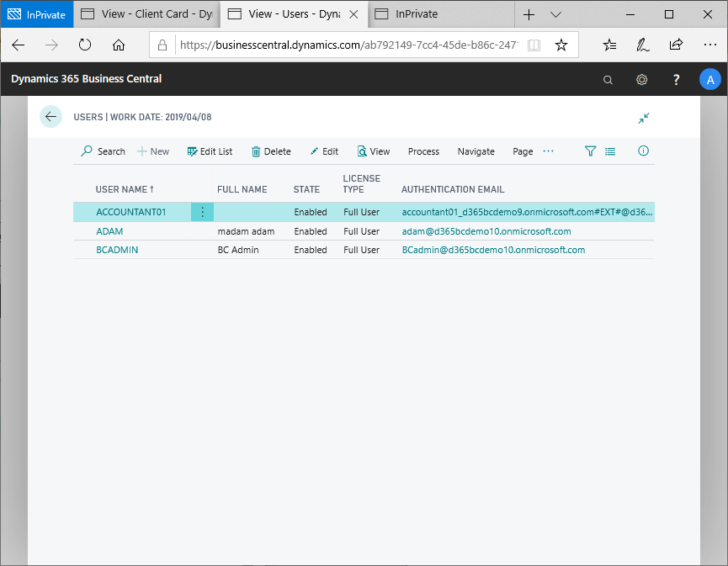Image resolution: width=728 pixels, height=566 pixels.
Task: Change list layout view icon
Action: 610,151
